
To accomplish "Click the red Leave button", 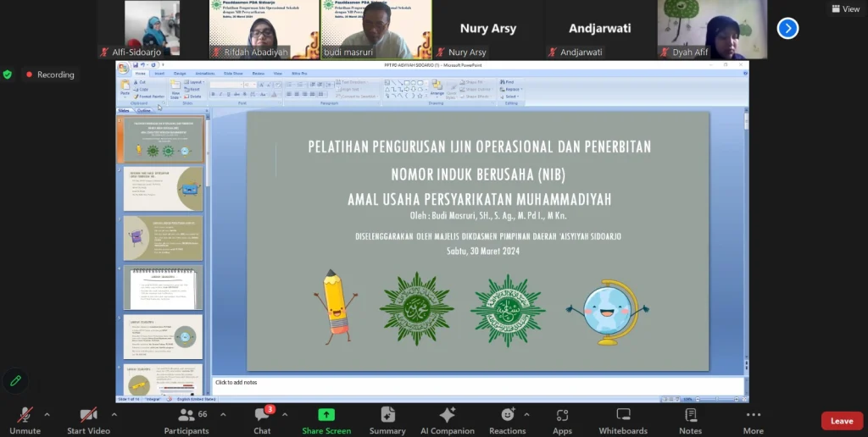I will coord(842,421).
